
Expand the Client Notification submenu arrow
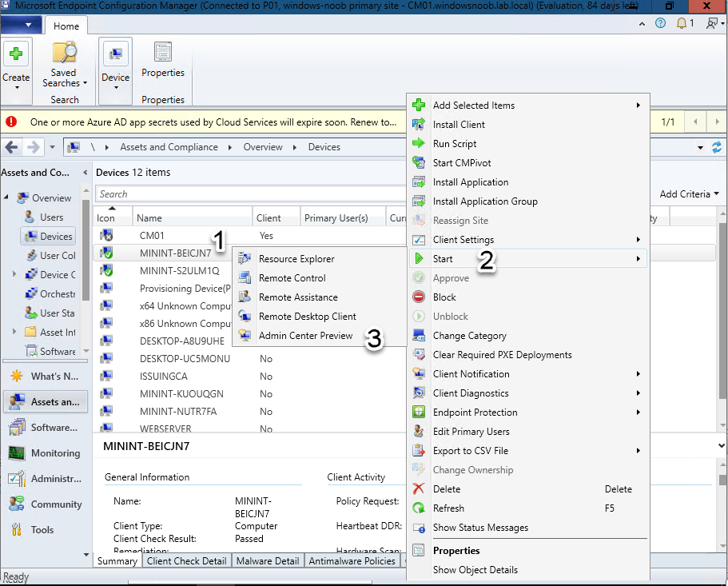[x=638, y=374]
